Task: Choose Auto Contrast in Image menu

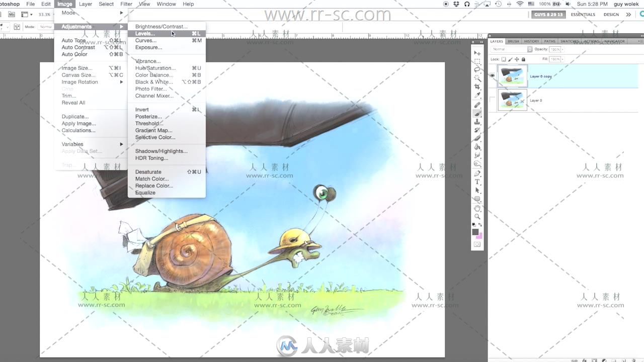Action: (91, 47)
